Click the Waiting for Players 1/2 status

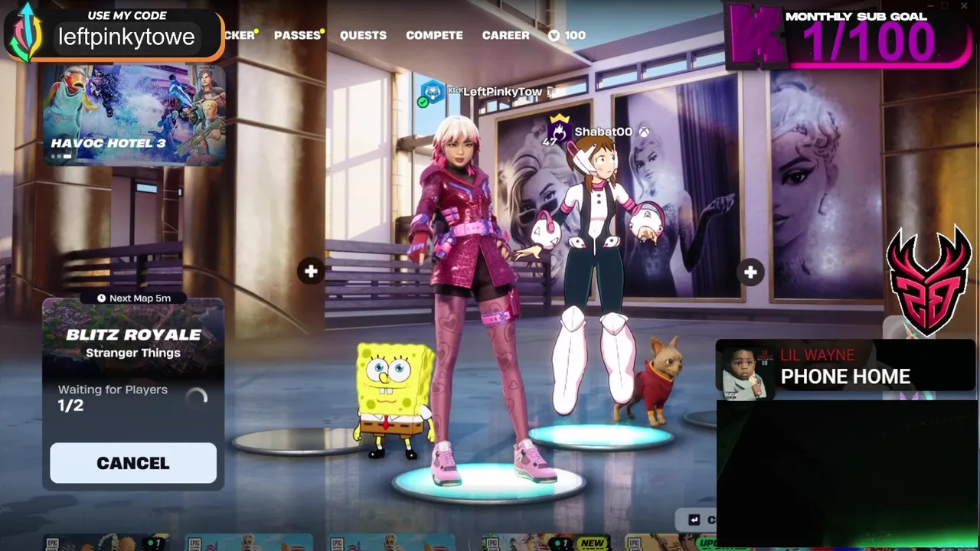113,397
